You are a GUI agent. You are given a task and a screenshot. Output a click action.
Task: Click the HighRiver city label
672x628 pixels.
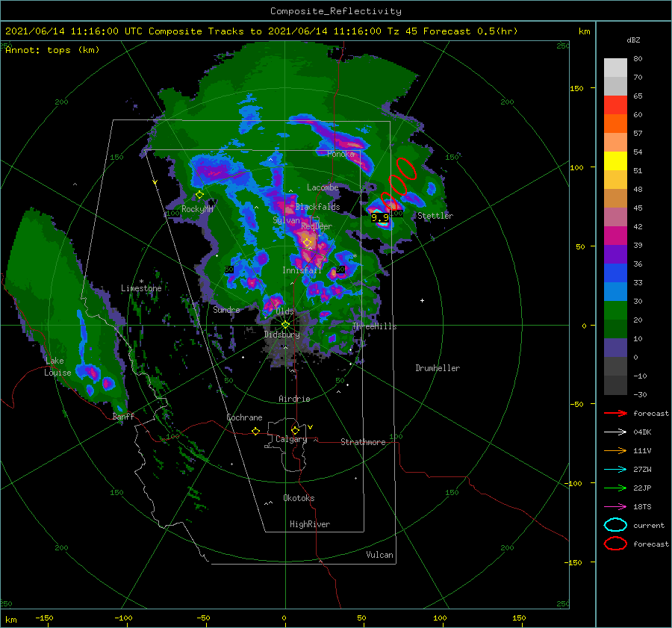coord(310,524)
